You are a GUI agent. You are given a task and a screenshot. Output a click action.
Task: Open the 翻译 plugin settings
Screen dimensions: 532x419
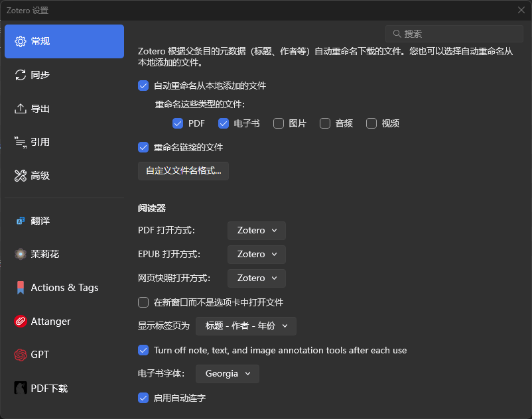[x=64, y=221]
